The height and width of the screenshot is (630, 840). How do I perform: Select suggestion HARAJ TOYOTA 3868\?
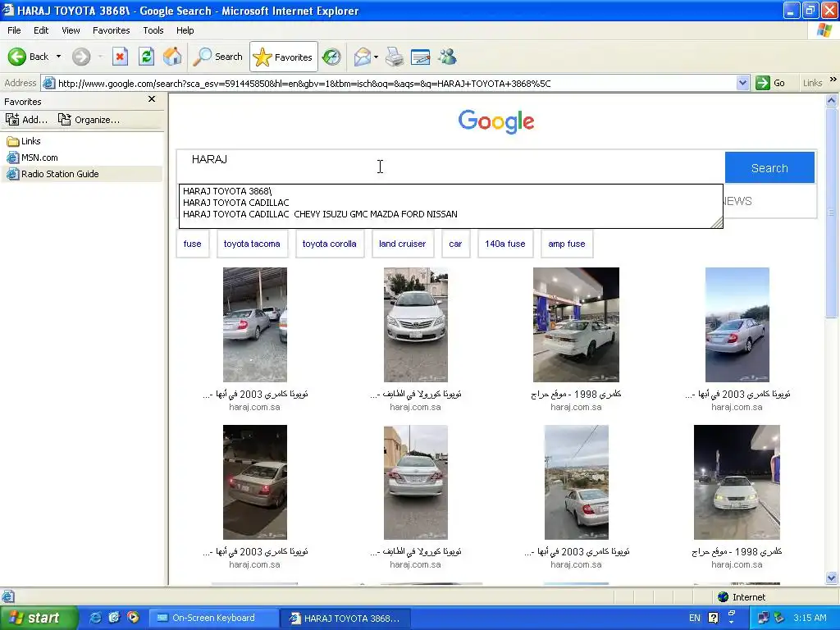(227, 190)
